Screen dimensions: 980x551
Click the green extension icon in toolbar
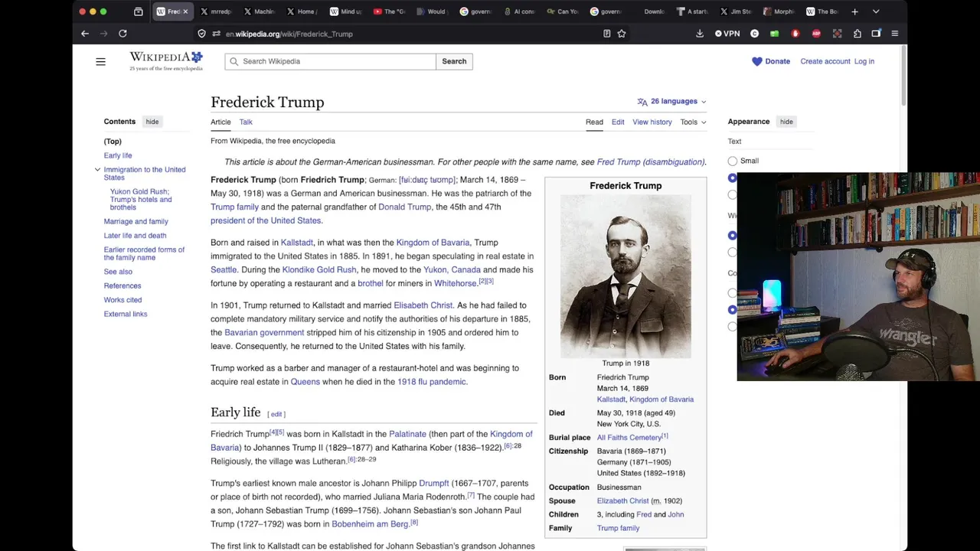pyautogui.click(x=774, y=34)
